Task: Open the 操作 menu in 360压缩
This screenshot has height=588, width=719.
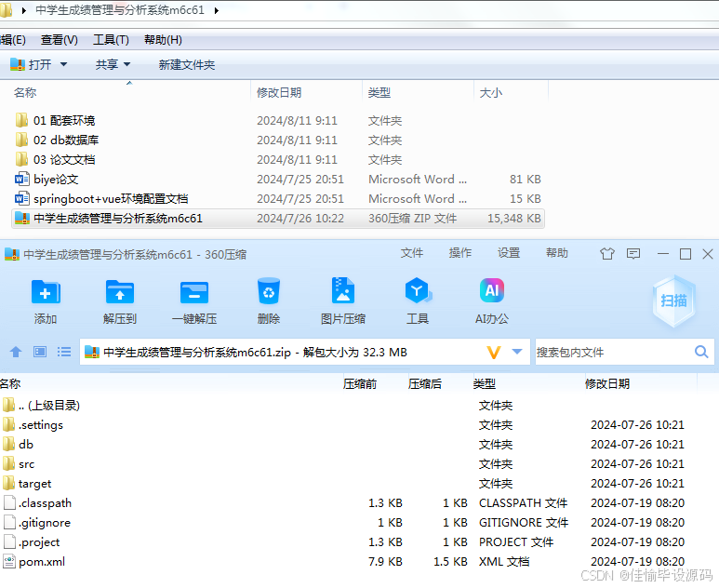Action: tap(460, 253)
